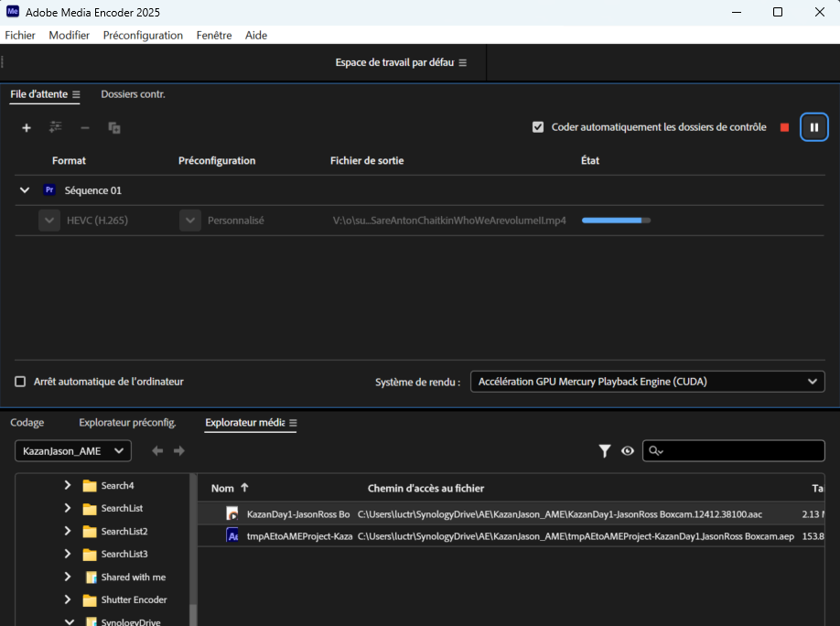840x626 pixels.
Task: Go forward with the right arrow
Action: tap(179, 451)
